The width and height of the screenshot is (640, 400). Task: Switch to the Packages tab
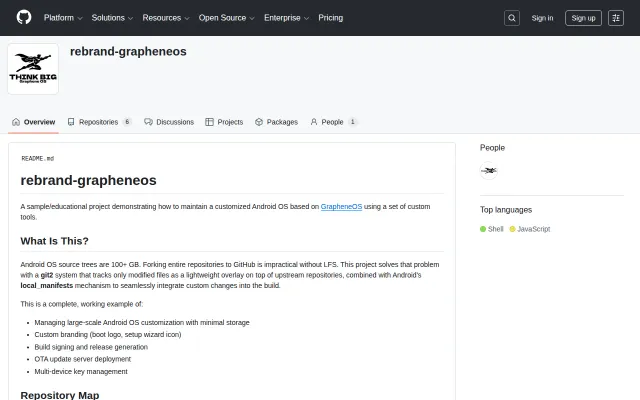276,122
